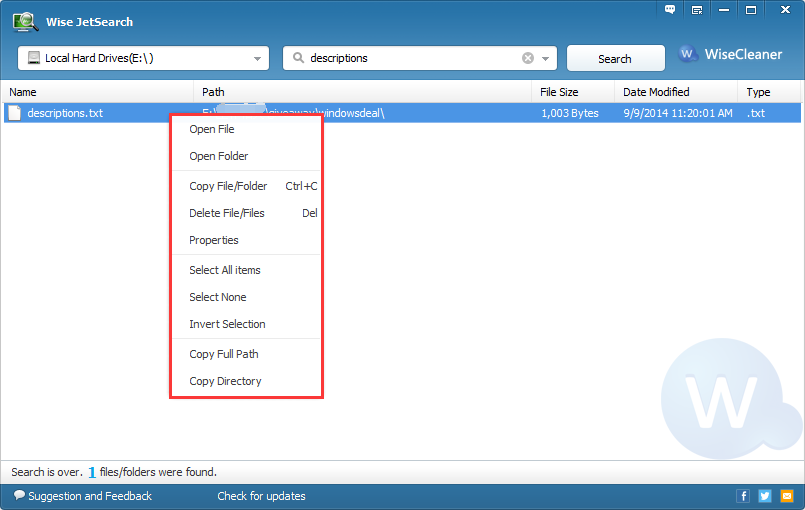This screenshot has width=805, height=510.
Task: Open the feedback speech bubble icon in title bar
Action: 670,10
